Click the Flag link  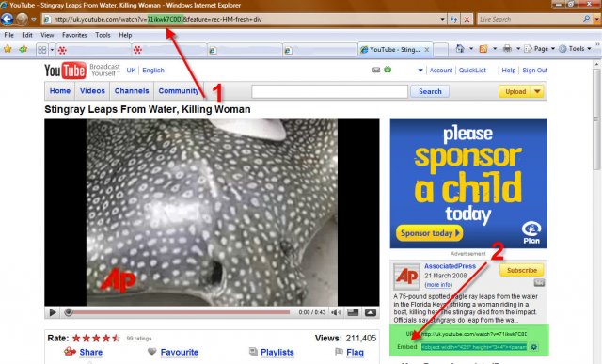(x=355, y=352)
